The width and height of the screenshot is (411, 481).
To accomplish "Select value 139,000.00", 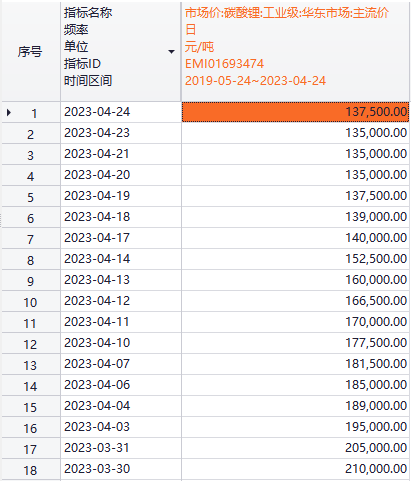I will click(295, 217).
